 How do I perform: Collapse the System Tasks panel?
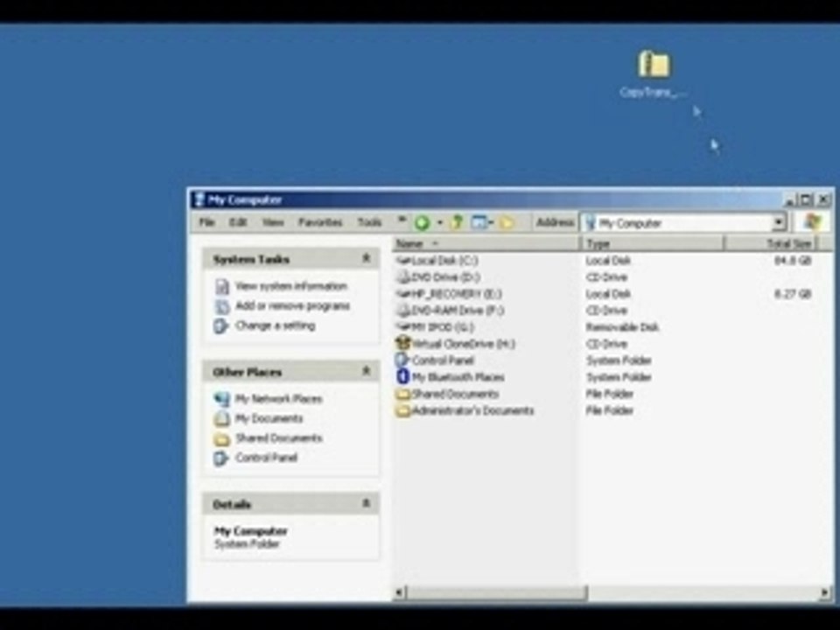pos(367,259)
